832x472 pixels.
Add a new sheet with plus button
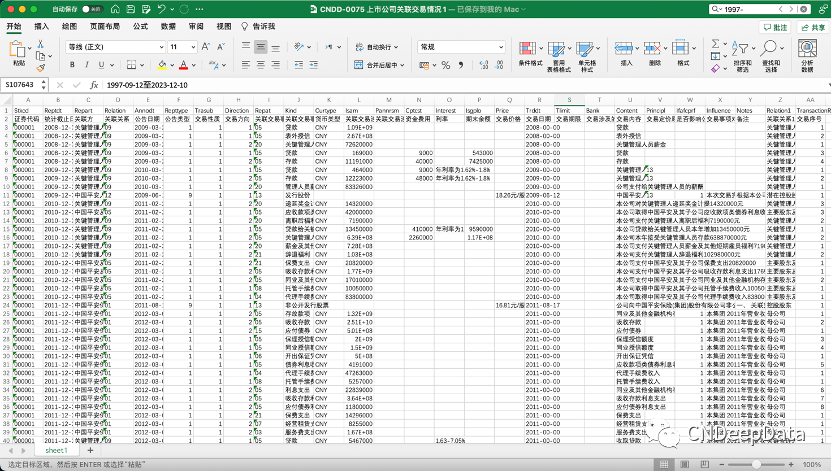coord(90,450)
